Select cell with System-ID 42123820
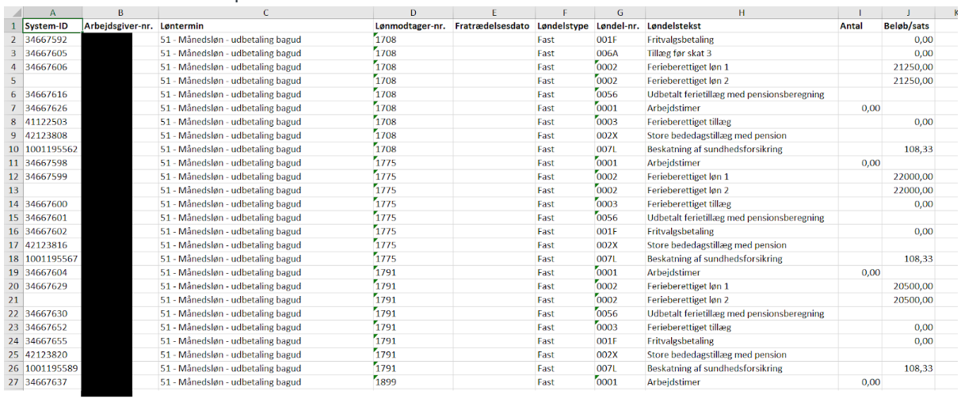The height and width of the screenshot is (410, 980). [52, 355]
